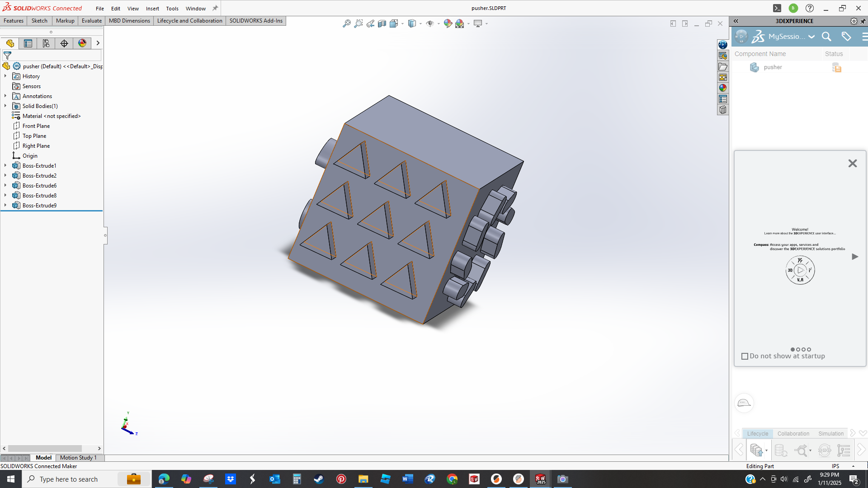The width and height of the screenshot is (868, 488).
Task: Open the DimXpertManager tab
Action: point(64,43)
